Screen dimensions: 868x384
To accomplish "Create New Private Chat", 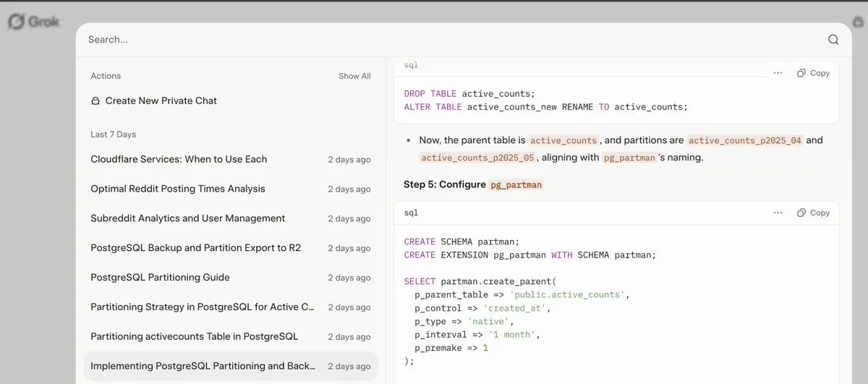I will [161, 101].
